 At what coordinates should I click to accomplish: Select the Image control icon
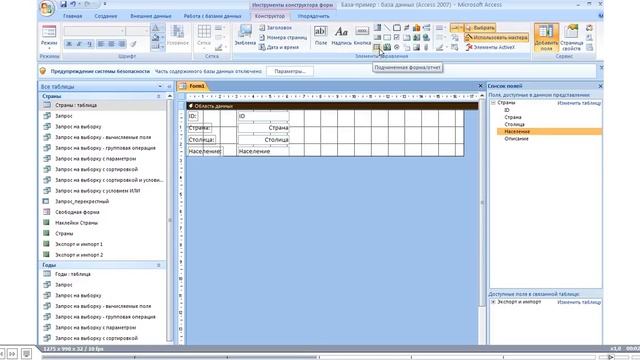click(x=416, y=47)
